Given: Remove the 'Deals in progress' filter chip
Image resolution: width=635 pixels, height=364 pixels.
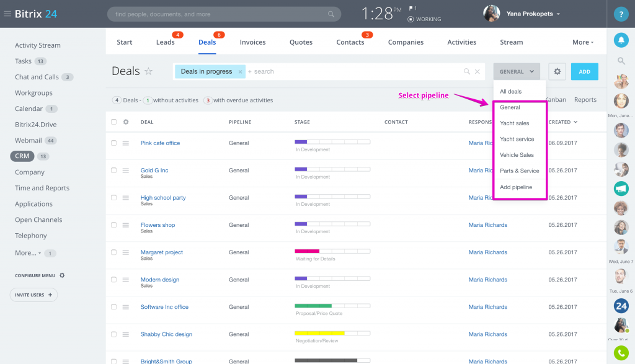Looking at the screenshot, I should pos(240,72).
